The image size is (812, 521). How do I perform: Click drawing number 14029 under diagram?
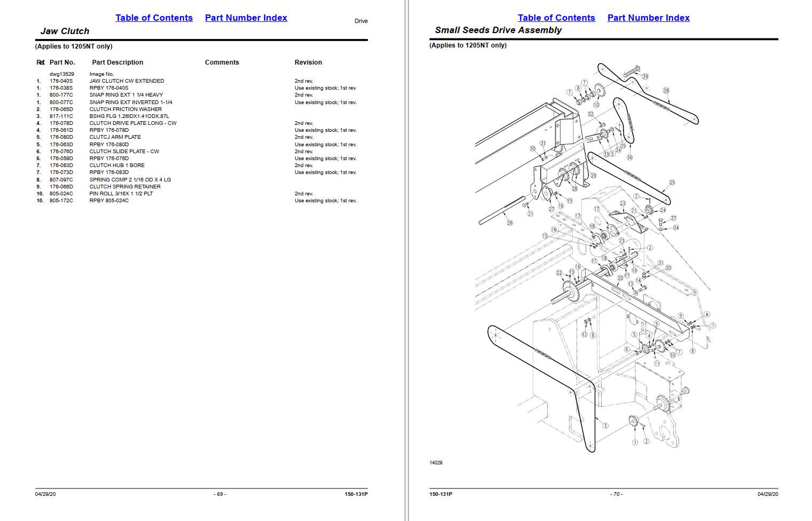click(436, 463)
